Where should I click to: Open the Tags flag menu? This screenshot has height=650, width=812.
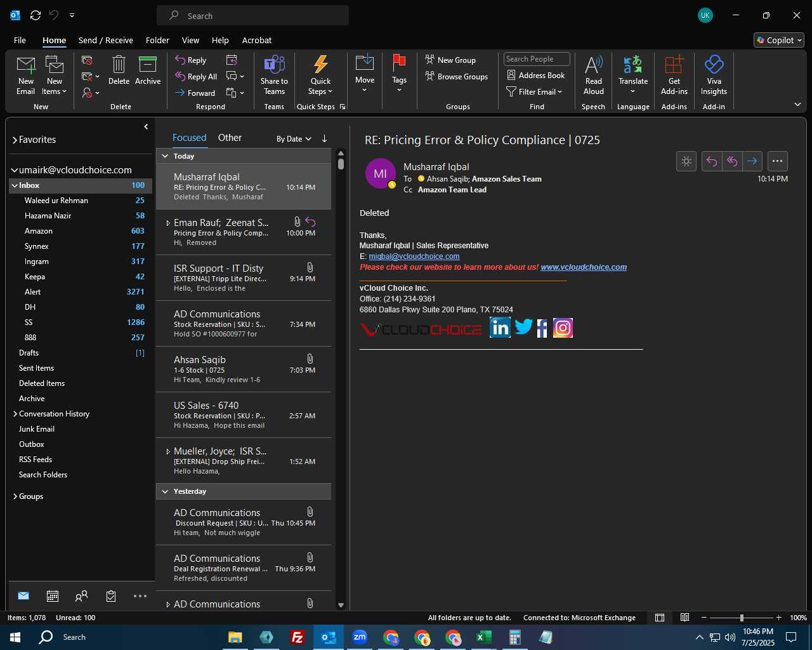399,75
